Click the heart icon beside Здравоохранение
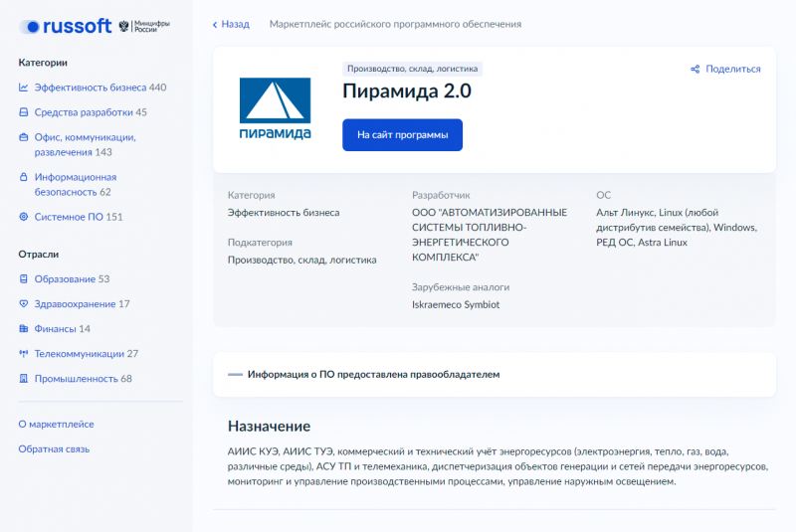The image size is (796, 532). [x=23, y=303]
